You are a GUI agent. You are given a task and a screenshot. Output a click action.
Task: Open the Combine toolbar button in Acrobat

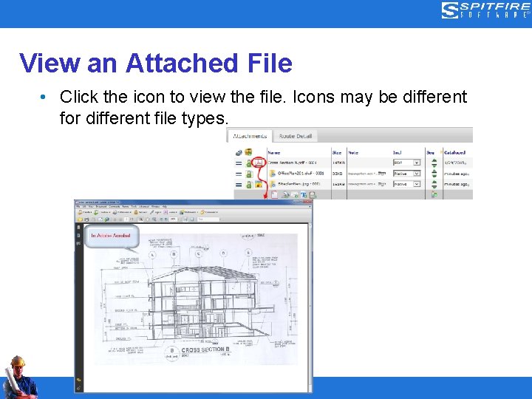102,212
